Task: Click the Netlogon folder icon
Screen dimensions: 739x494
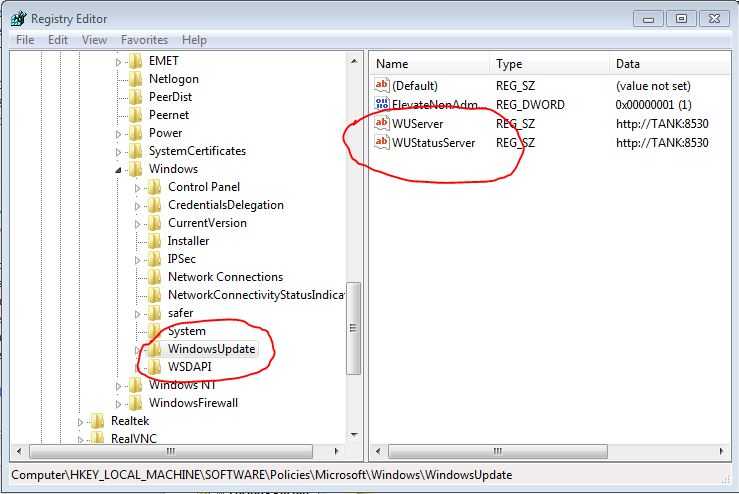Action: (136, 79)
